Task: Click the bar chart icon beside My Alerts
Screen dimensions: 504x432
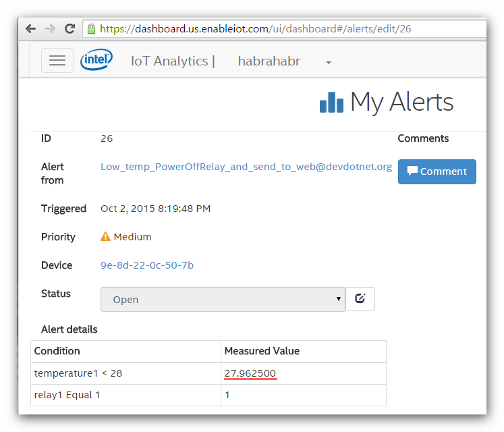Action: 331,103
